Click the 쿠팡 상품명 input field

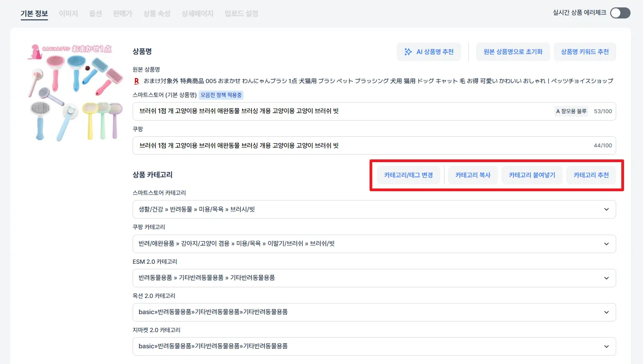point(374,146)
